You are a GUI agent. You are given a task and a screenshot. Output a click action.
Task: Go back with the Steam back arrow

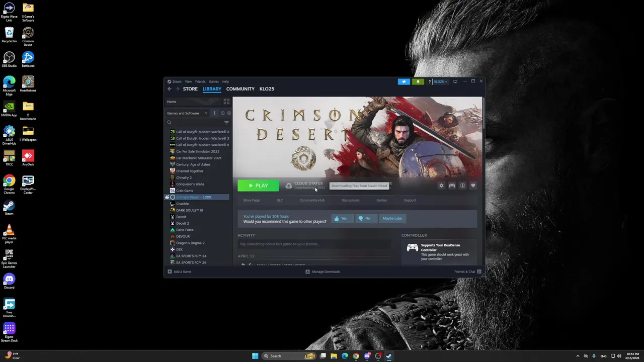170,89
